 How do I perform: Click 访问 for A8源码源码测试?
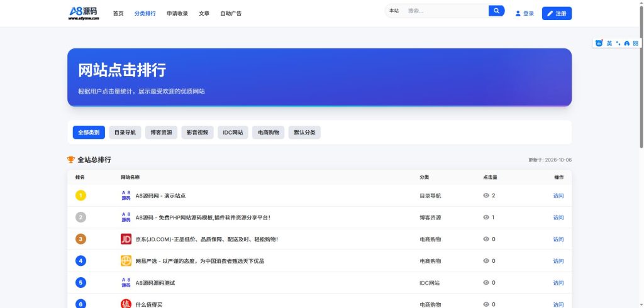pyautogui.click(x=558, y=282)
